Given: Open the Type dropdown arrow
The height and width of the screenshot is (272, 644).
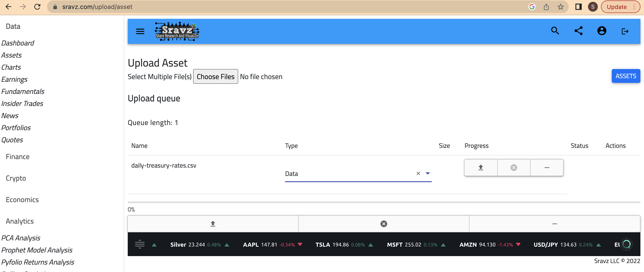Looking at the screenshot, I should [428, 173].
